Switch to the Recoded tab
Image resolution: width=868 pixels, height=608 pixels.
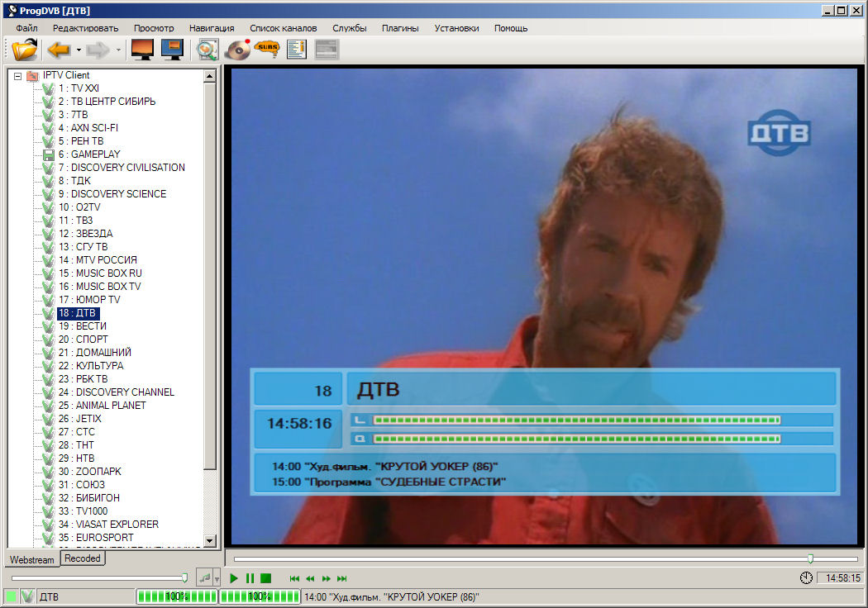tap(83, 558)
